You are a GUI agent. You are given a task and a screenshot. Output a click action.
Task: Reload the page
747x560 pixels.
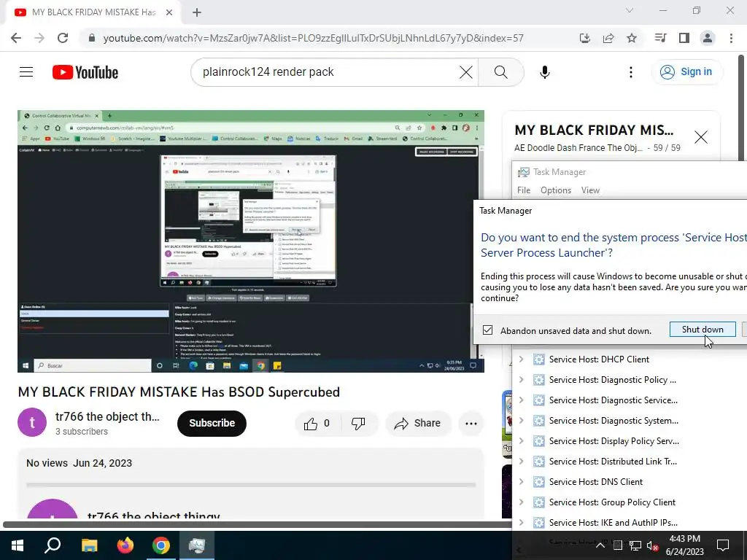[x=63, y=38]
